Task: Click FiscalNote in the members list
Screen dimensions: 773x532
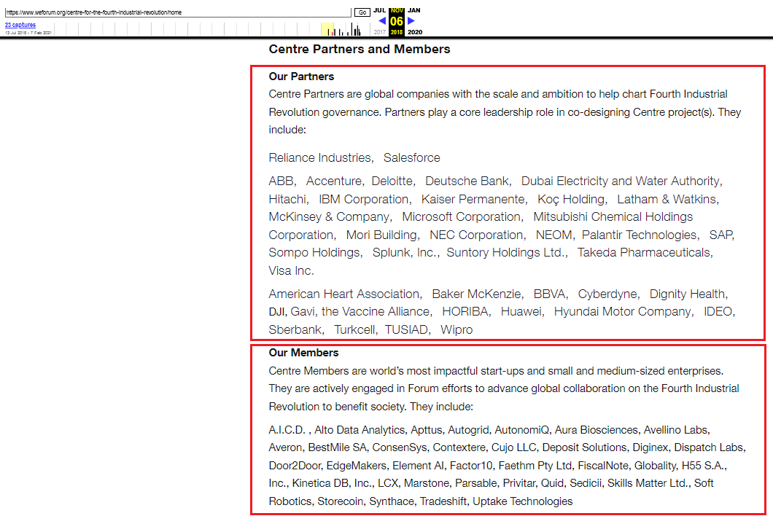Action: point(603,466)
